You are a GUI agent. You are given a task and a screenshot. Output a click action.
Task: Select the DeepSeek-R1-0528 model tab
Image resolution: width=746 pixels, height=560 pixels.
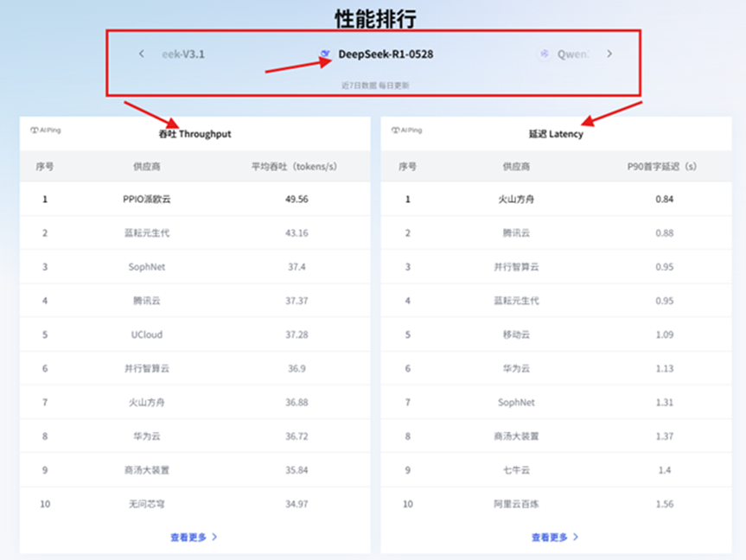point(386,54)
